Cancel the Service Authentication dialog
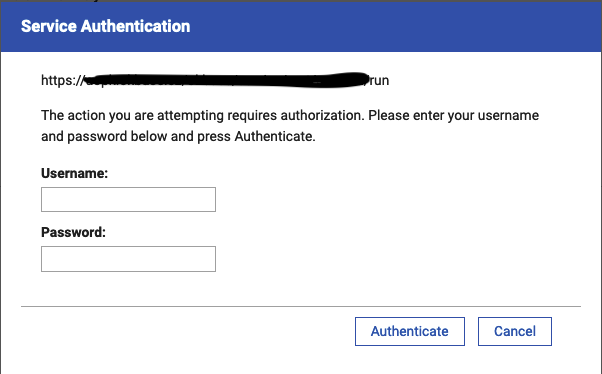 point(514,331)
